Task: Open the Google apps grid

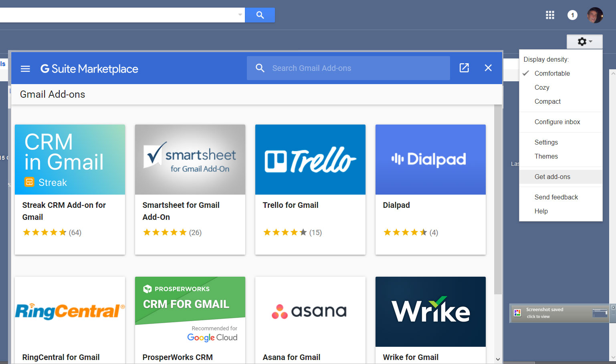Action: tap(550, 15)
